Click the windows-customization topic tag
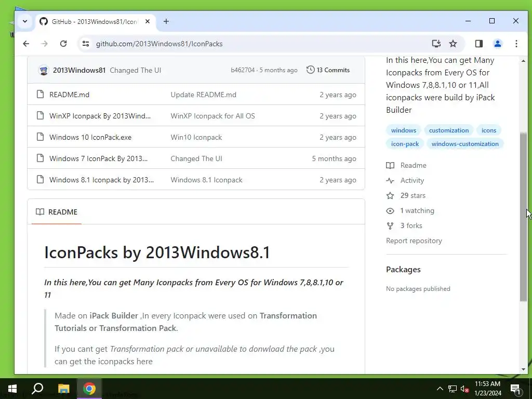 (465, 144)
